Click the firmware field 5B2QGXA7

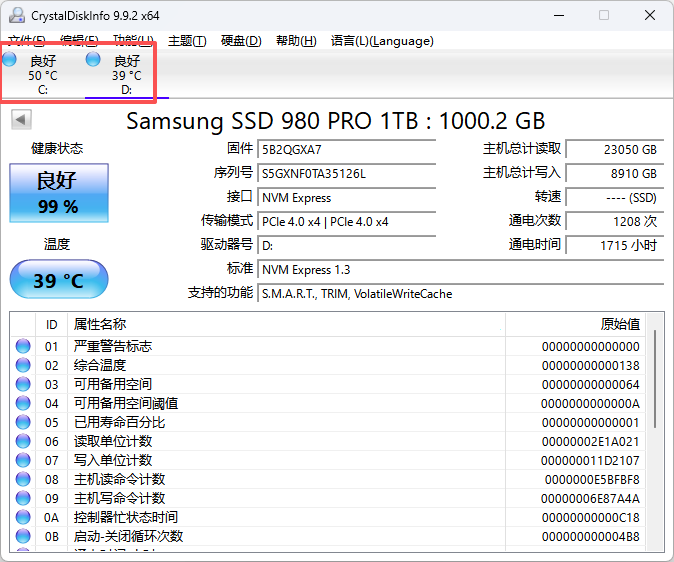[346, 150]
